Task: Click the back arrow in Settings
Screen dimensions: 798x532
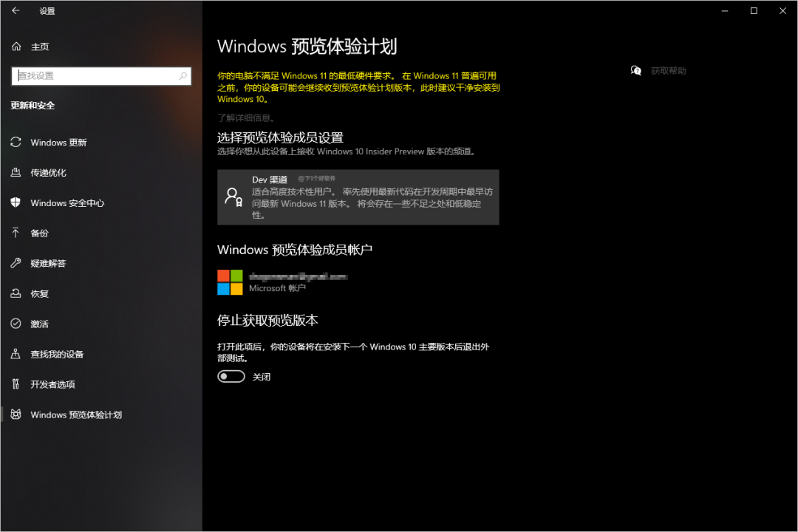Action: [16, 10]
